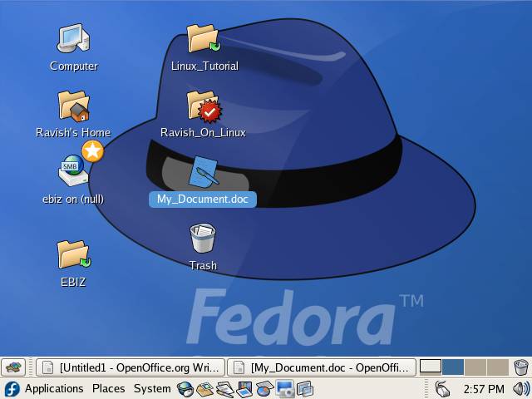Viewport: 532px width, 399px height.
Task: Click the 2:57 PM clock
Action: coord(484,388)
